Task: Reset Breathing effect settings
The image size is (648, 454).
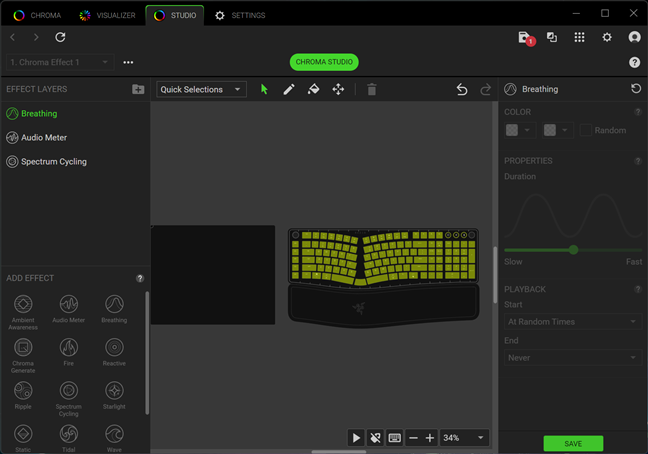Action: [x=636, y=88]
